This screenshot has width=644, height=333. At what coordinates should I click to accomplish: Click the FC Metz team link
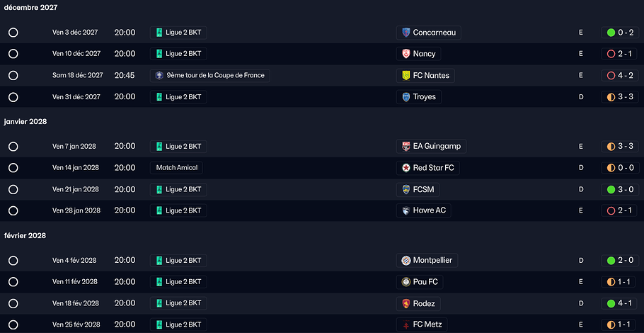point(428,324)
